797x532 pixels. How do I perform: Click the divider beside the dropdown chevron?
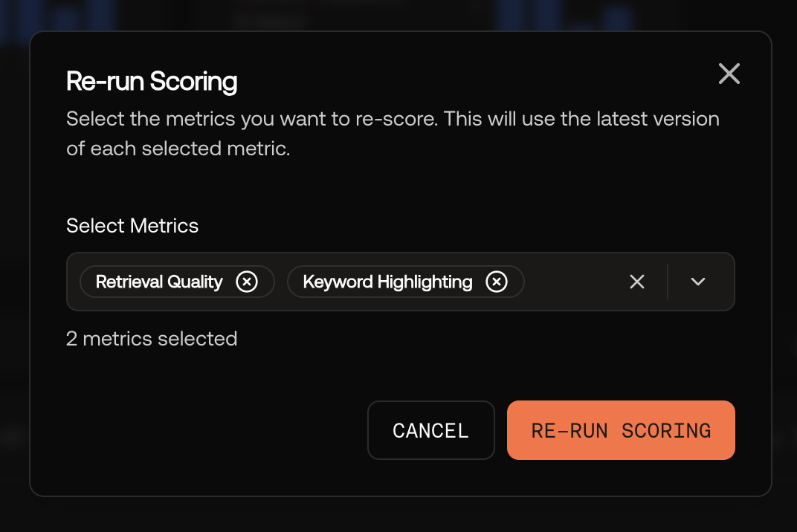click(x=668, y=282)
